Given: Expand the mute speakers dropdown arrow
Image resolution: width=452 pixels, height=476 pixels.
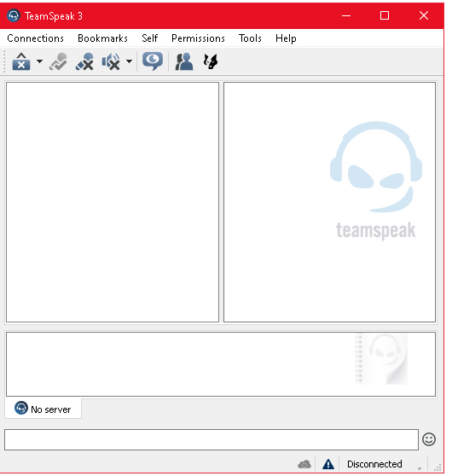Looking at the screenshot, I should [x=129, y=61].
